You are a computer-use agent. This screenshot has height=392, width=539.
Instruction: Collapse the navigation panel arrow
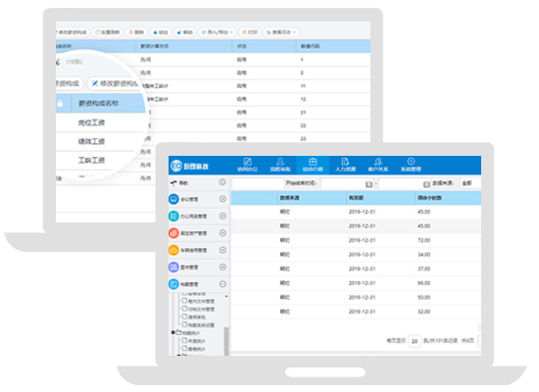click(222, 182)
